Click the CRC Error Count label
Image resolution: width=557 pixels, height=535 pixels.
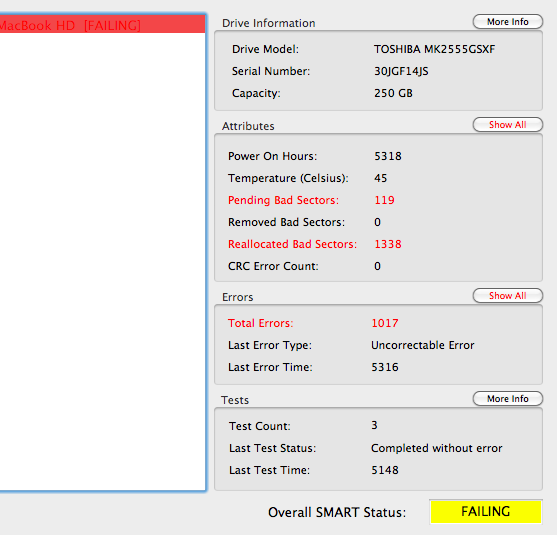273,266
